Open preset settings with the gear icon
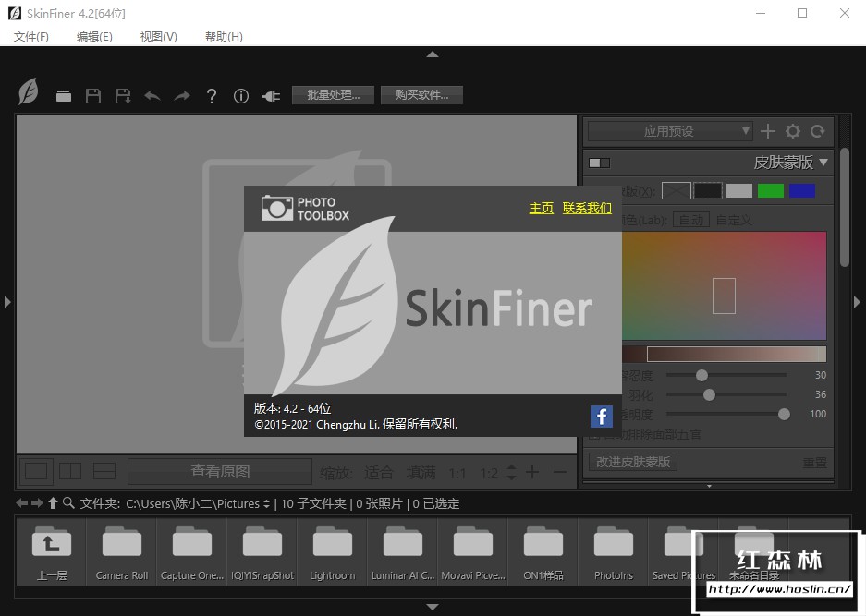 point(793,131)
